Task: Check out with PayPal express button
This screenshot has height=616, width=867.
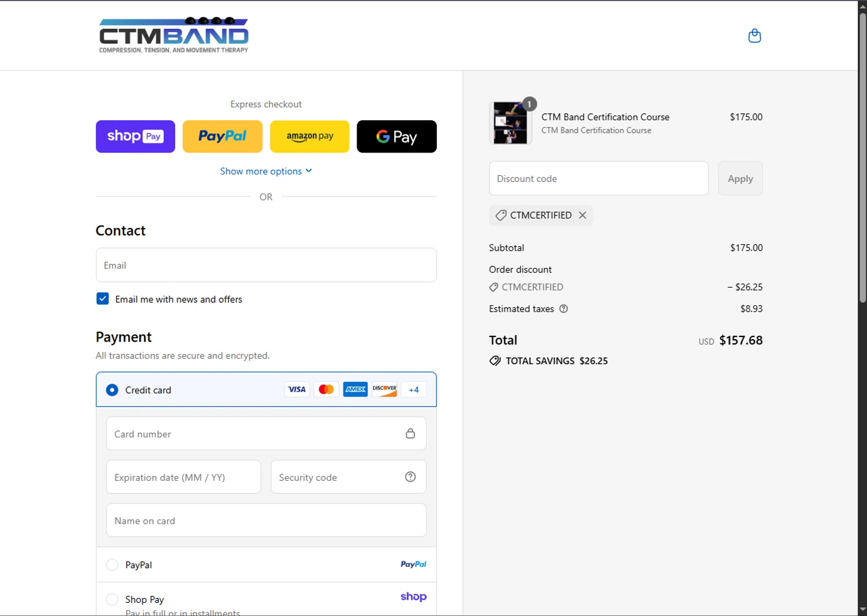Action: [x=223, y=136]
